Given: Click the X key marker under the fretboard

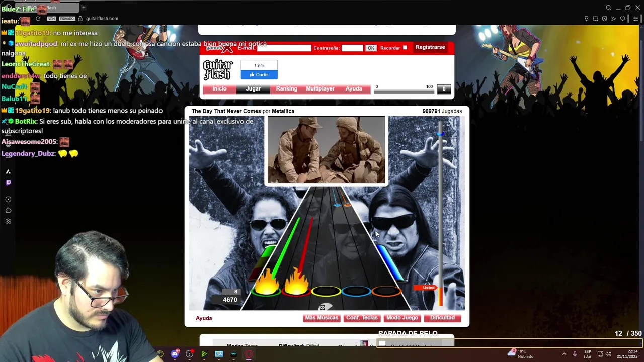Looking at the screenshot, I should [323, 307].
